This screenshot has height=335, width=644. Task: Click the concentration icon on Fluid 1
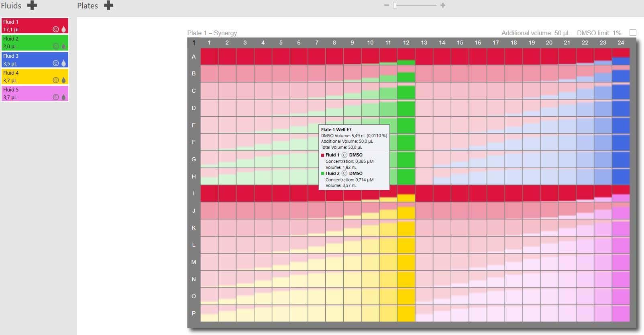tap(56, 29)
